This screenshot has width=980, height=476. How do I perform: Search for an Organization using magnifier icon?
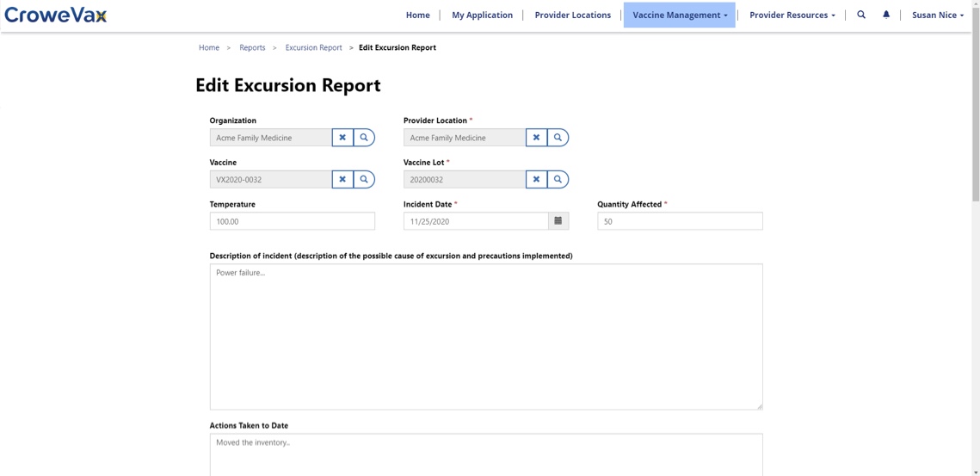(x=364, y=138)
